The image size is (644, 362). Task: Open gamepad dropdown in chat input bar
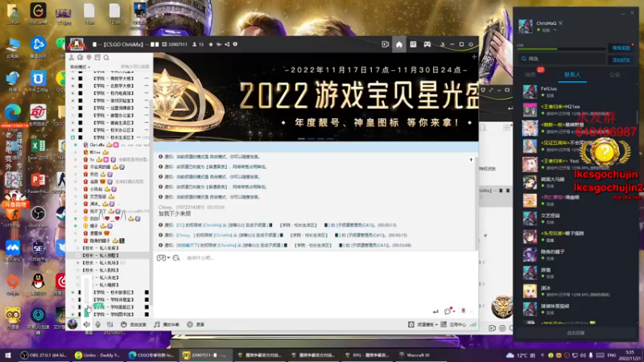click(163, 257)
